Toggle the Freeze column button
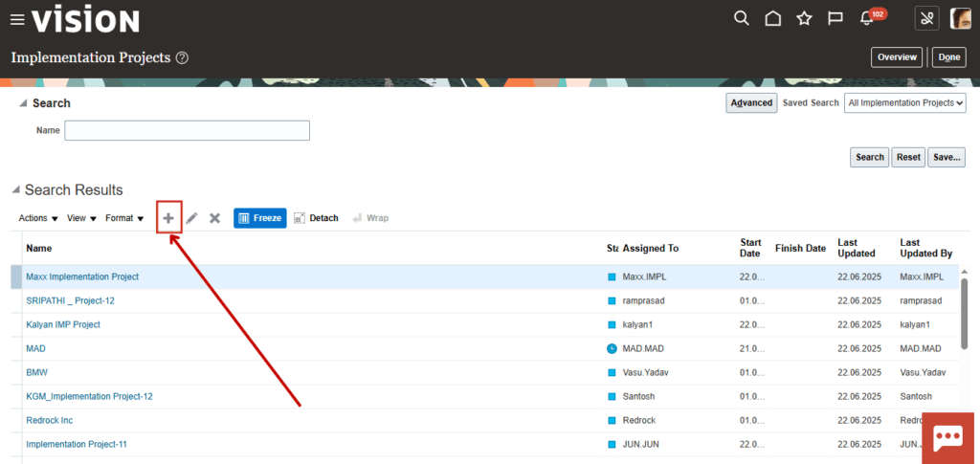 point(260,218)
